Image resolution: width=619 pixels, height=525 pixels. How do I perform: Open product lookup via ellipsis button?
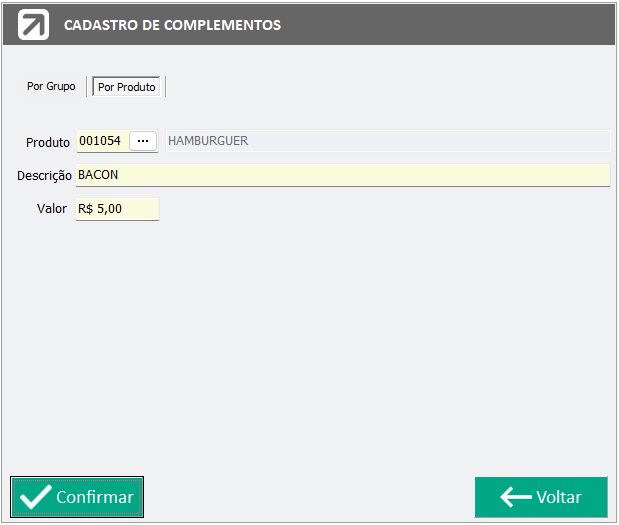click(143, 141)
